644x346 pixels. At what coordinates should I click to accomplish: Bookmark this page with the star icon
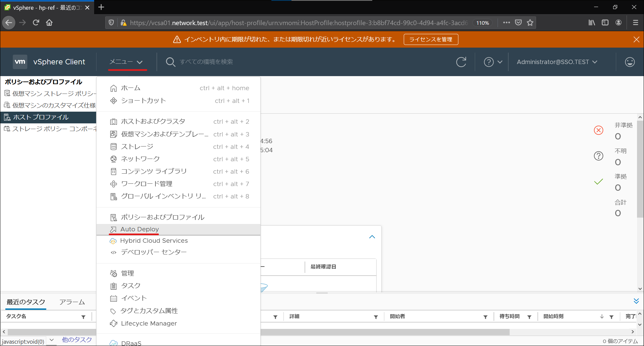click(x=530, y=22)
